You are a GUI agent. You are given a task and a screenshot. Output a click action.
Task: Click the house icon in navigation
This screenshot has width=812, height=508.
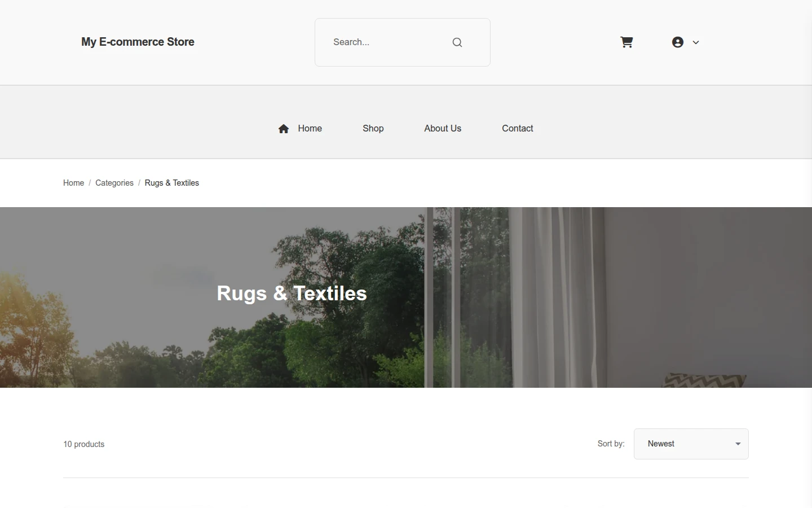[x=284, y=129]
